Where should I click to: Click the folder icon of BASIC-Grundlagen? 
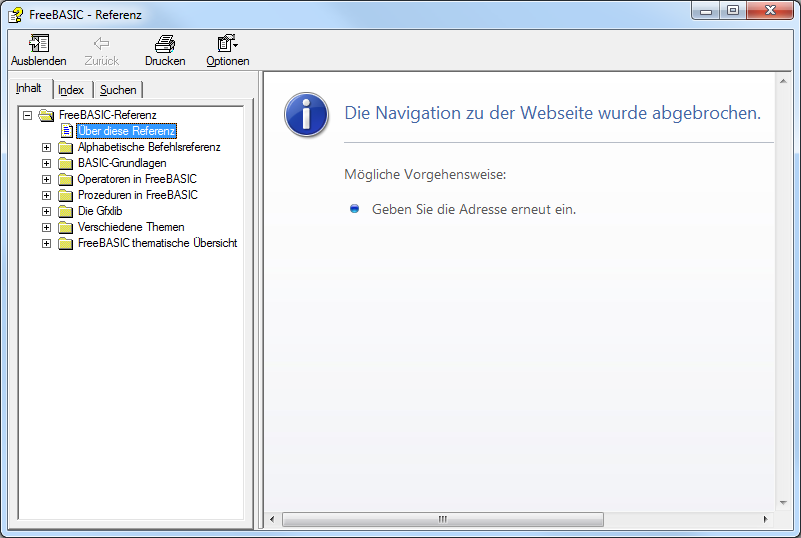pyautogui.click(x=65, y=163)
